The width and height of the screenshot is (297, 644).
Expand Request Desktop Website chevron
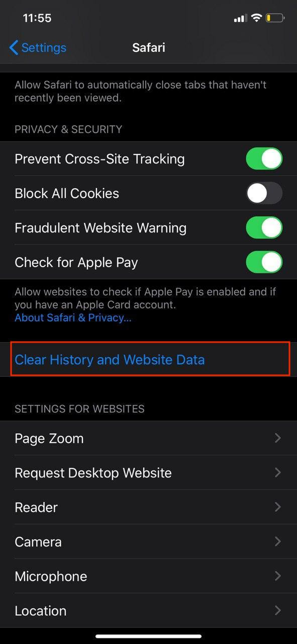point(277,472)
